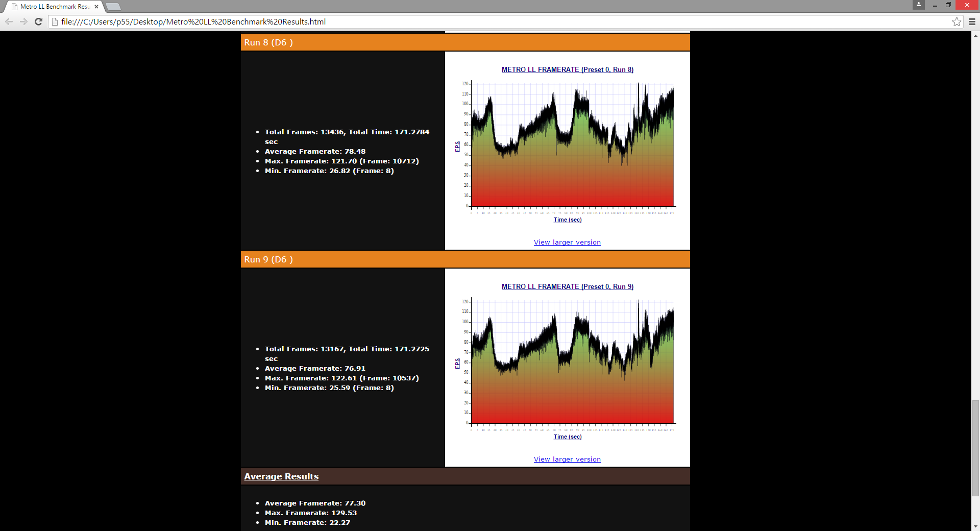Click overall Average Framerate 77.30 text
Screen dimensions: 980x531
click(x=315, y=503)
